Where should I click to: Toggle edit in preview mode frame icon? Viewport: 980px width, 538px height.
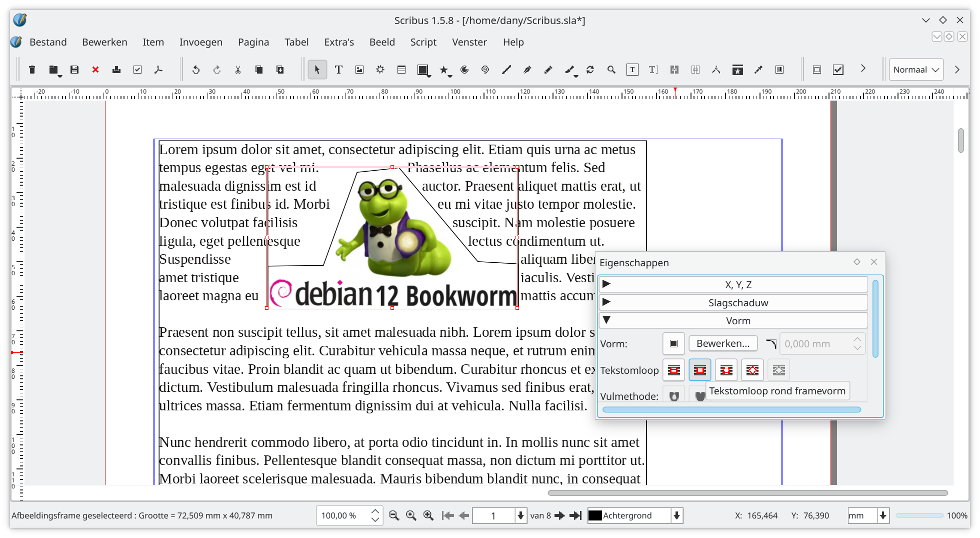pos(817,70)
